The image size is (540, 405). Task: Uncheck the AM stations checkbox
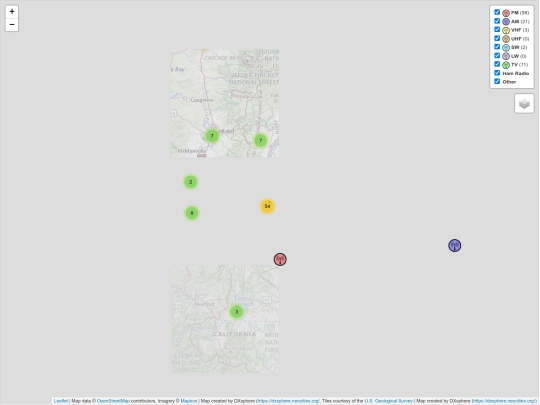tap(497, 21)
